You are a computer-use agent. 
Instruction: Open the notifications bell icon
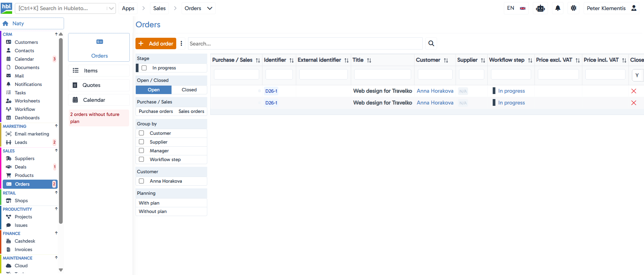click(558, 8)
